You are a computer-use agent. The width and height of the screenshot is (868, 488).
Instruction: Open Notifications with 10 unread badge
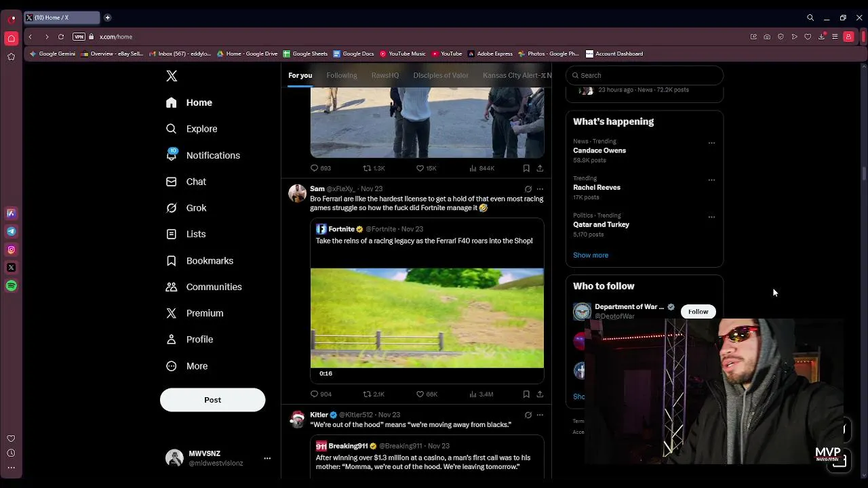click(203, 155)
